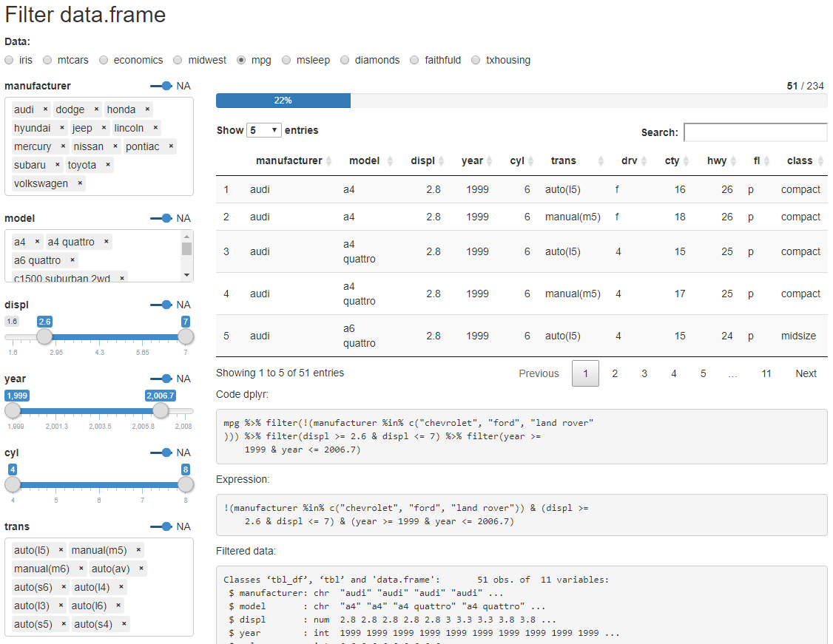Open the Show entries dropdown
This screenshot has width=833, height=644.
click(x=264, y=130)
